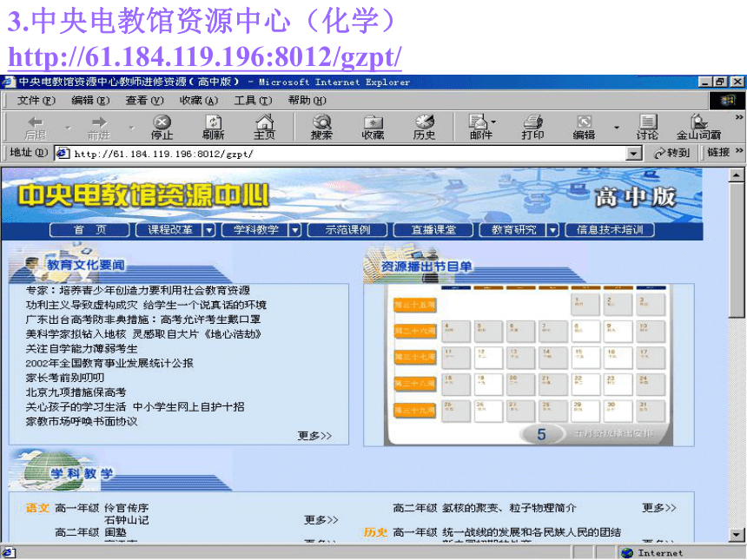The width and height of the screenshot is (747, 560).
Task: Open news 北京九项措施保高考
Action: (76, 392)
